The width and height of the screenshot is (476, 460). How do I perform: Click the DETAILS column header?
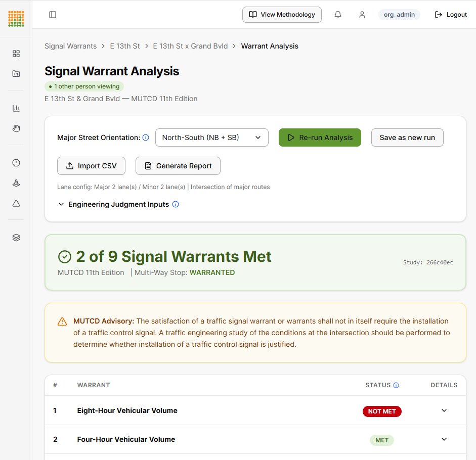(444, 385)
